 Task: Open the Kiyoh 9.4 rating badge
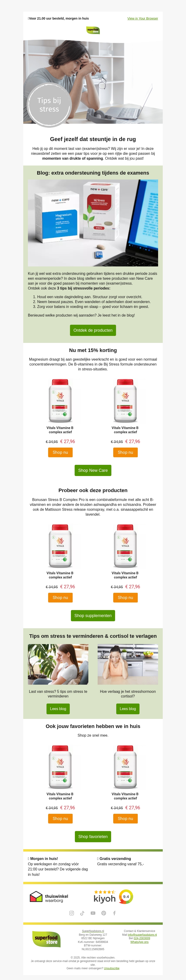tap(113, 897)
